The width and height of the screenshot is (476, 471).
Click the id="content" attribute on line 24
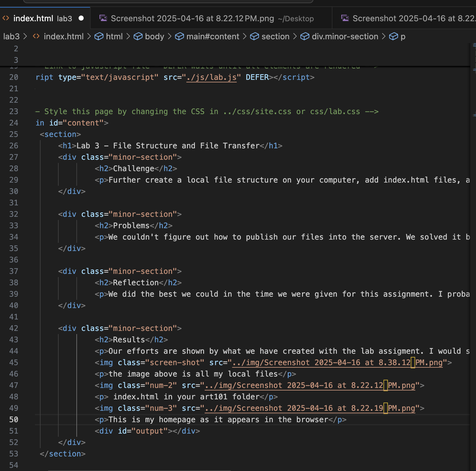[76, 123]
